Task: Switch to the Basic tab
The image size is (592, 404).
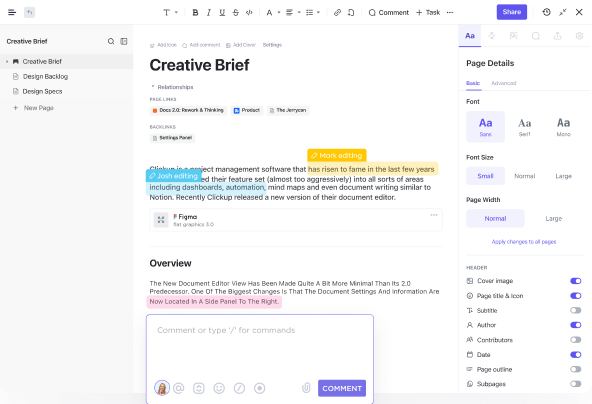Action: (x=473, y=83)
